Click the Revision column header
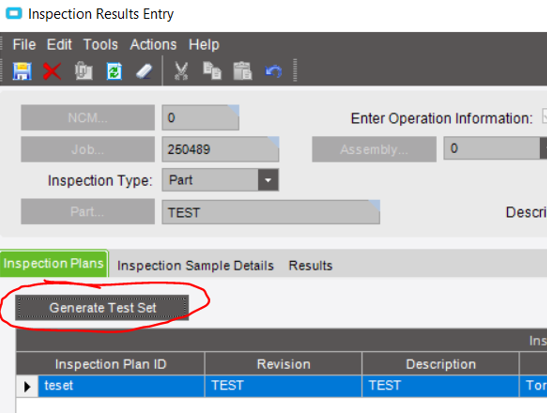 tap(283, 364)
